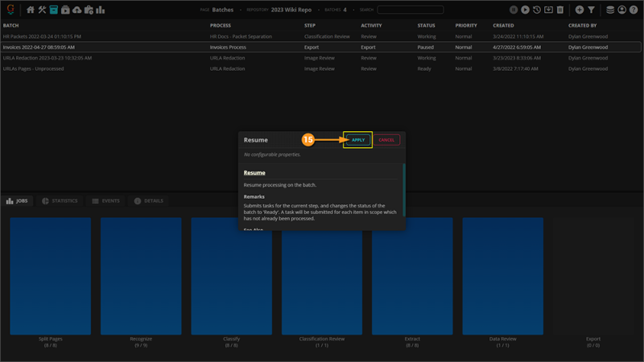
Task: Open the filter funnel icon
Action: [591, 10]
